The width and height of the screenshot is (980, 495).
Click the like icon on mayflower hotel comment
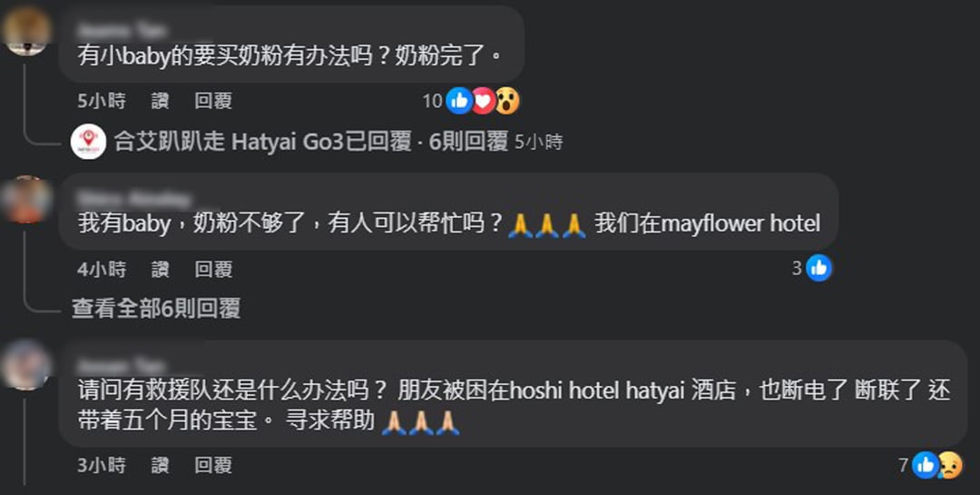pyautogui.click(x=818, y=269)
